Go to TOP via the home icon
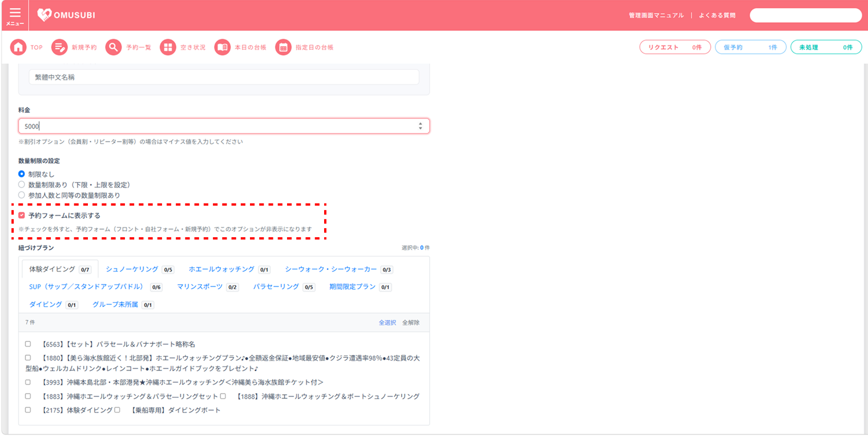 click(x=18, y=47)
